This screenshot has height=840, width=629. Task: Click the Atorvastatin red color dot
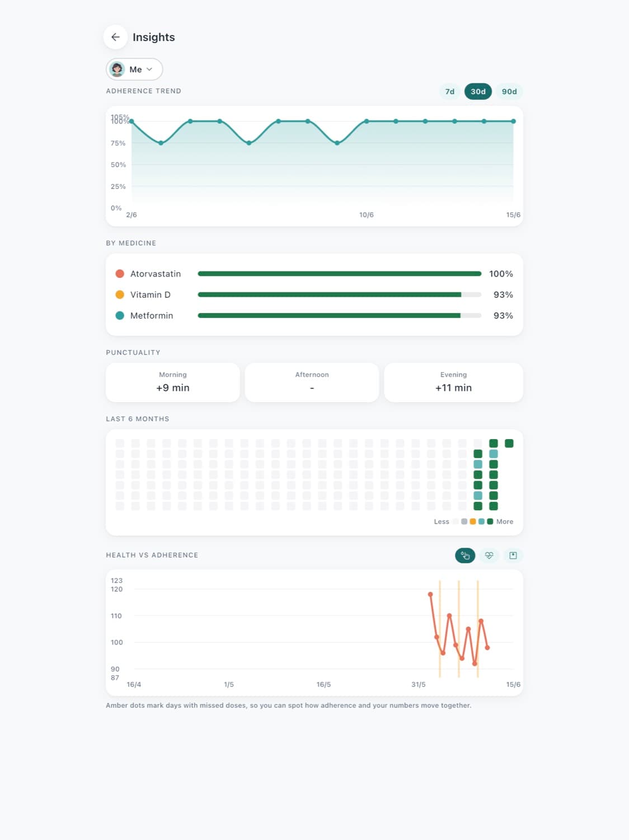[x=120, y=274]
